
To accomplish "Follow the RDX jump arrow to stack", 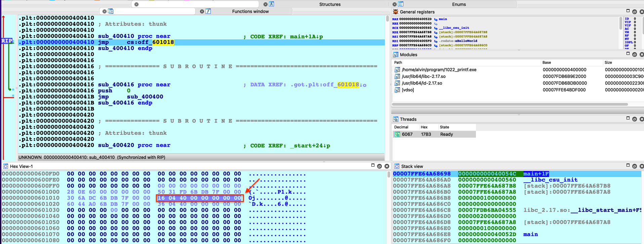I will click(436, 32).
